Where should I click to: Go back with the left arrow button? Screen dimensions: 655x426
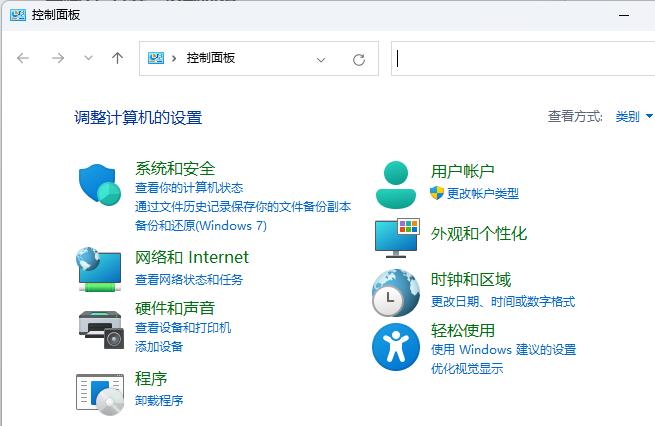tap(23, 58)
